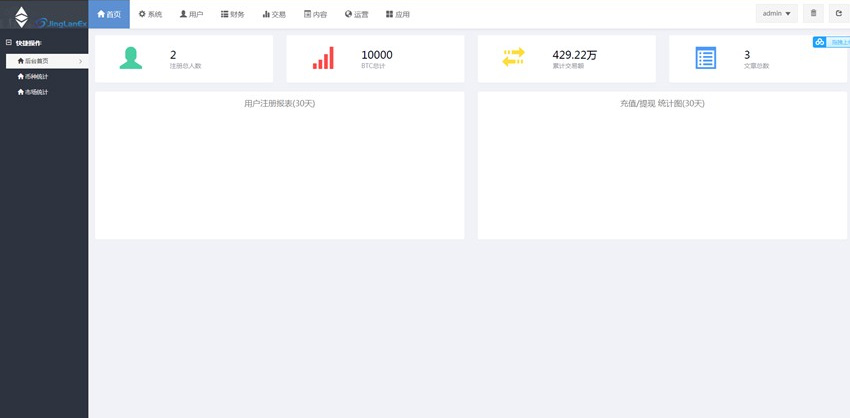This screenshot has width=850, height=418.
Task: Click the 用户注册报表(30天) chart title
Action: tap(279, 104)
